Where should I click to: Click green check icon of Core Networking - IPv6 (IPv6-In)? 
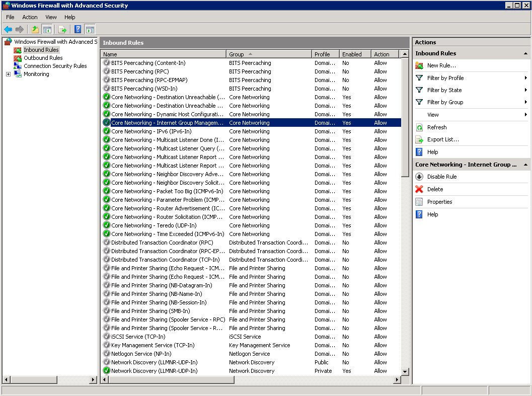(x=107, y=131)
